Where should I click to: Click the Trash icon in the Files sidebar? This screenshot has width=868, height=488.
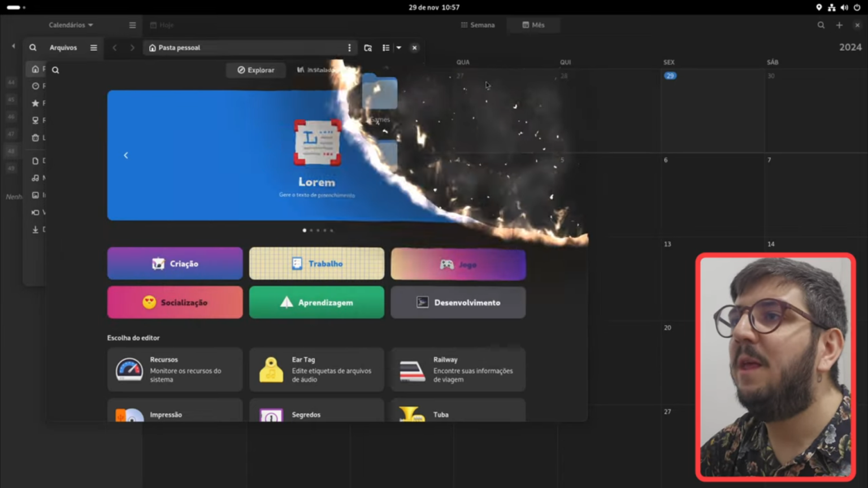pyautogui.click(x=35, y=137)
